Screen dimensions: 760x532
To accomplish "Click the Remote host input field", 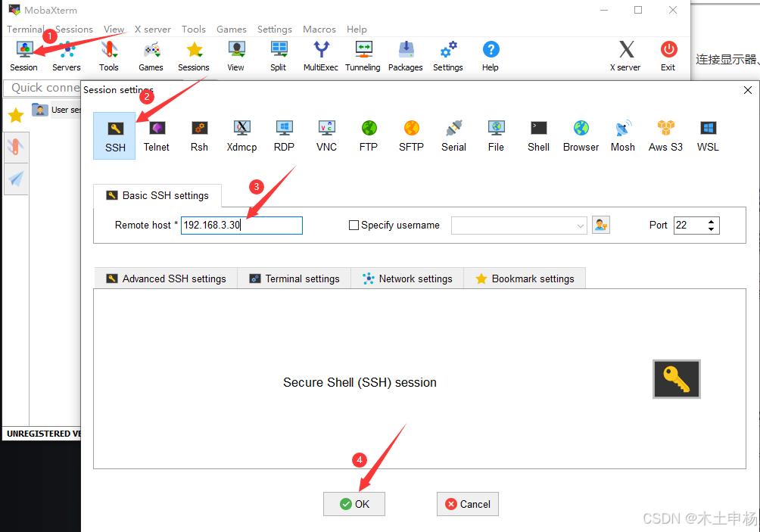I will (x=242, y=226).
